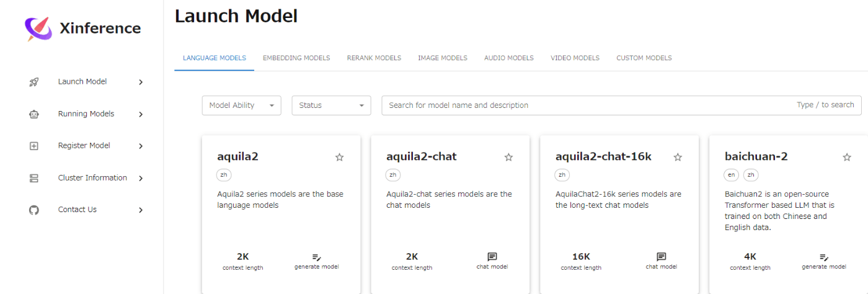Image resolution: width=868 pixels, height=294 pixels.
Task: Star the aquila2-chat model card
Action: 508,157
